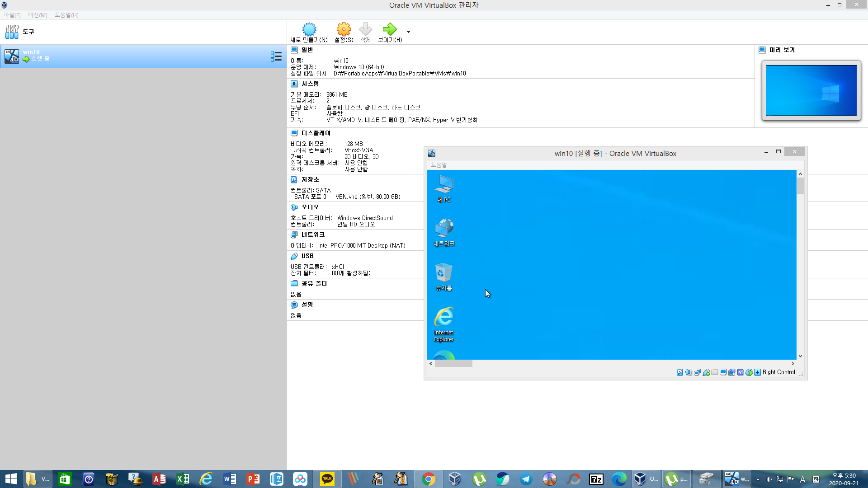Click the 공유 폴더 section header
Screen dimensions: 868x488
pyautogui.click(x=314, y=283)
